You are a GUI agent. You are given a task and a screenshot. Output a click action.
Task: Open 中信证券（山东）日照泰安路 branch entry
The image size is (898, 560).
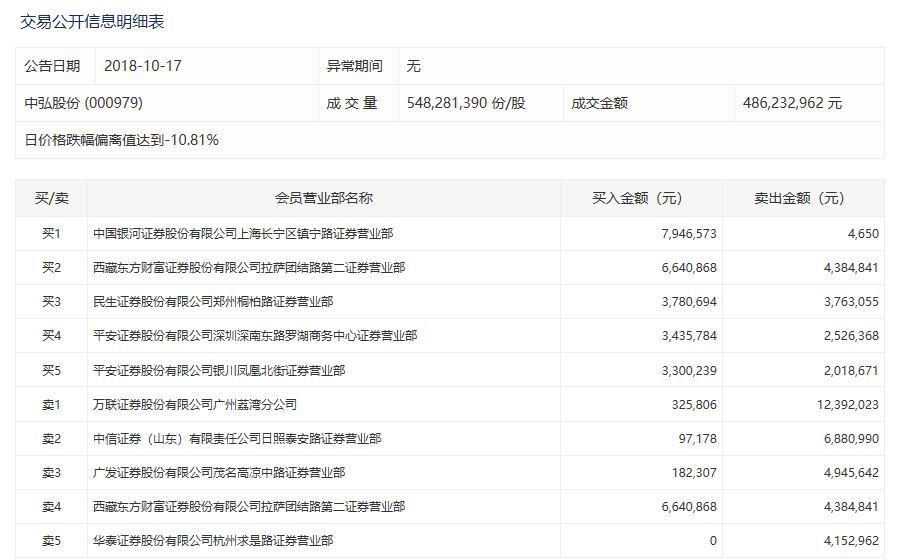[x=236, y=439]
